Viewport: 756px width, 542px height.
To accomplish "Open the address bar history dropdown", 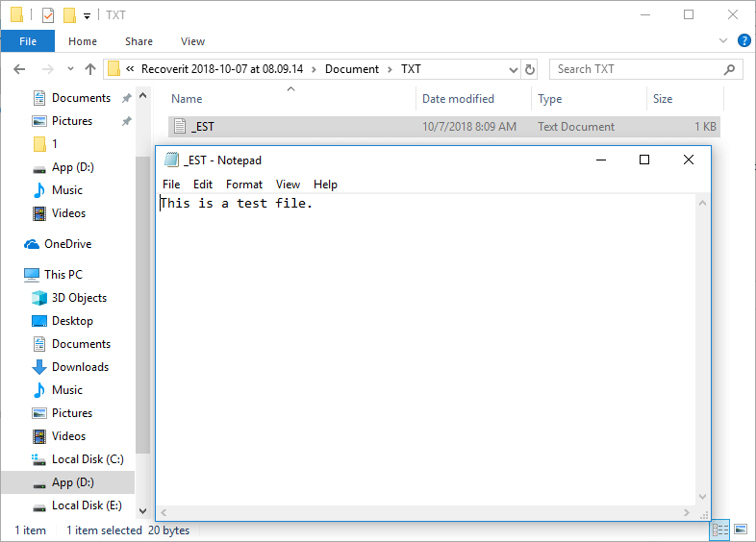I will point(514,70).
